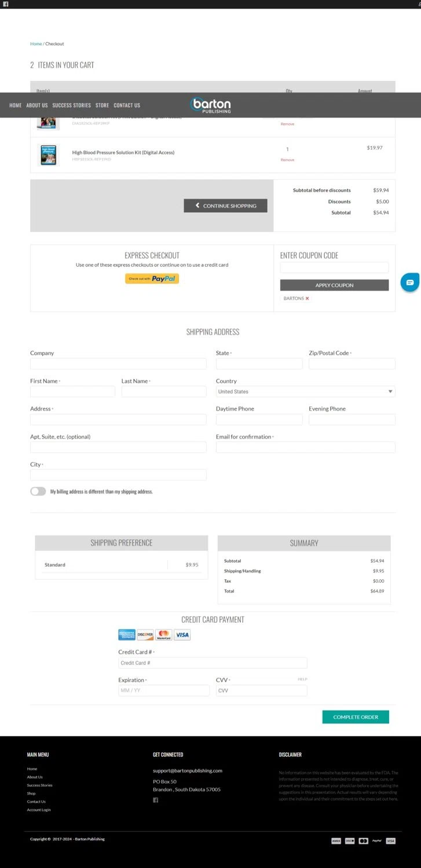Image resolution: width=421 pixels, height=868 pixels.
Task: Click the footer Visa payment badge
Action: coord(390,841)
